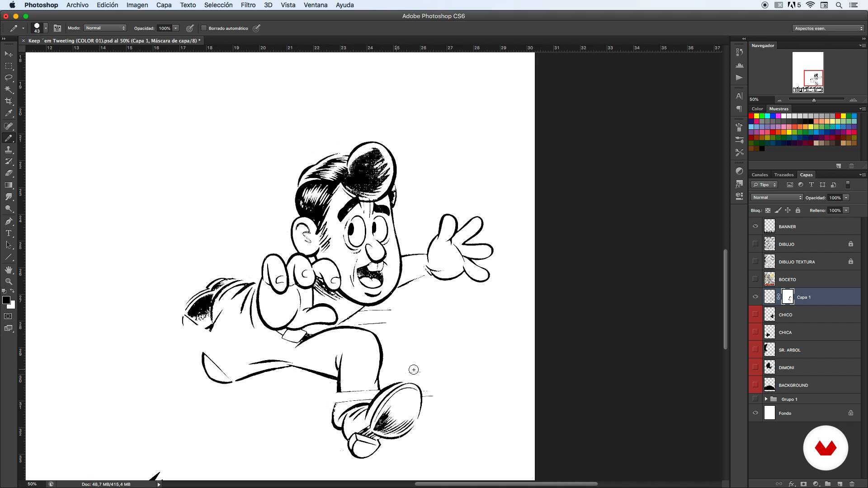Select the CHICA layer
Viewport: 868px width, 488px height.
click(x=805, y=332)
